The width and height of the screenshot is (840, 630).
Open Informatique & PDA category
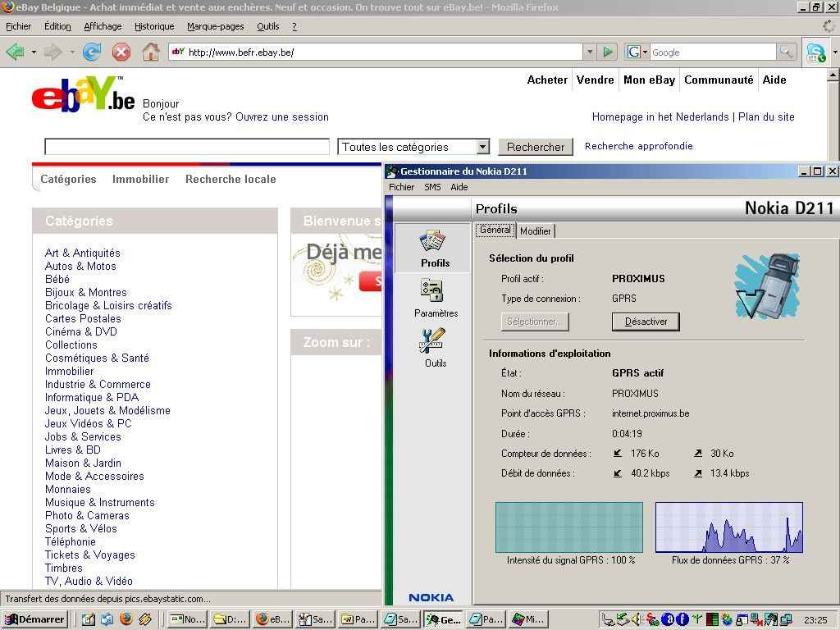92,397
